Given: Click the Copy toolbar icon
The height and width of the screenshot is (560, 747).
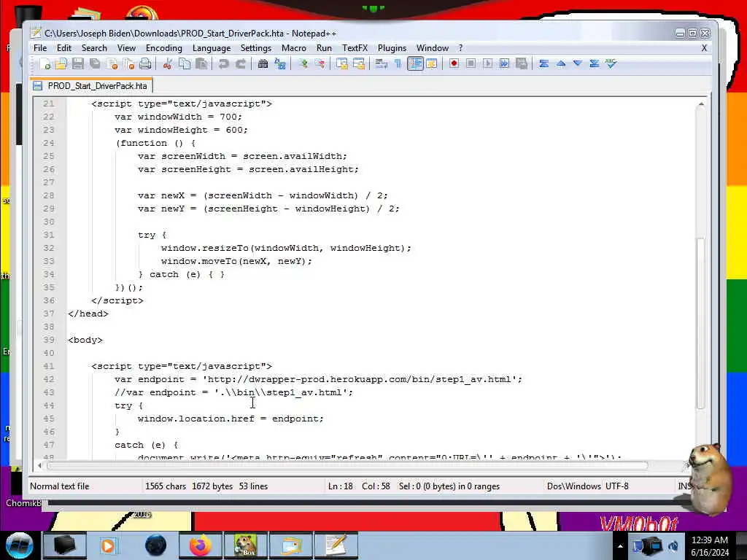Looking at the screenshot, I should (x=185, y=64).
